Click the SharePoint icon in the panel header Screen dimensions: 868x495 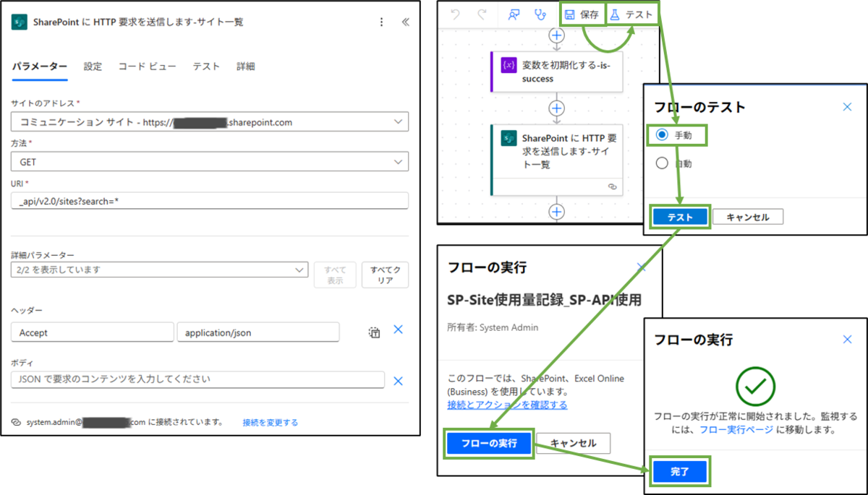coord(19,22)
